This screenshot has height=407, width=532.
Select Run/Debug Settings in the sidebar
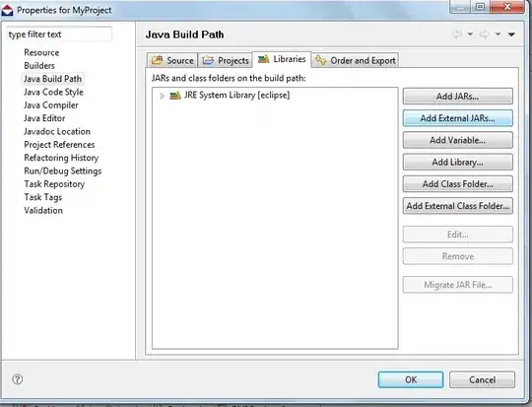pos(63,170)
